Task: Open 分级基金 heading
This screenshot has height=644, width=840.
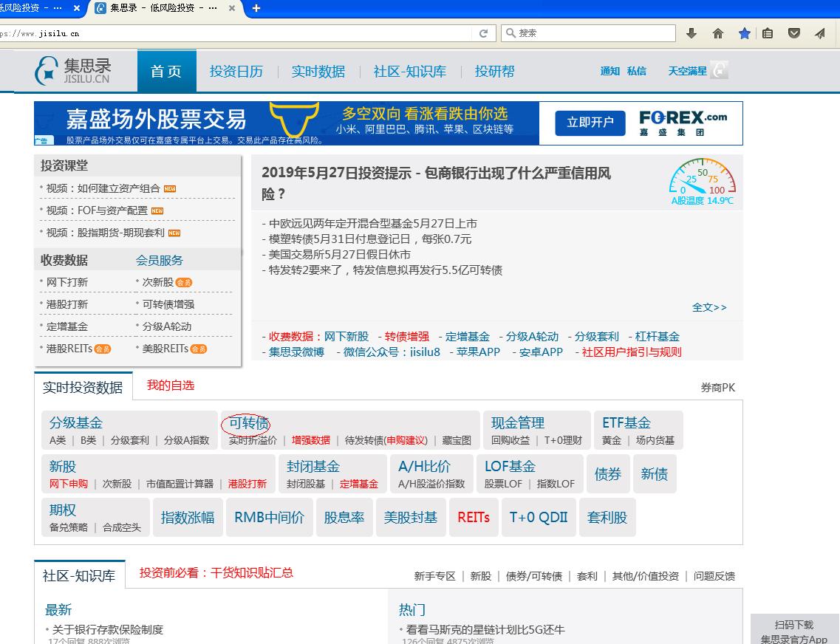Action: 76,423
